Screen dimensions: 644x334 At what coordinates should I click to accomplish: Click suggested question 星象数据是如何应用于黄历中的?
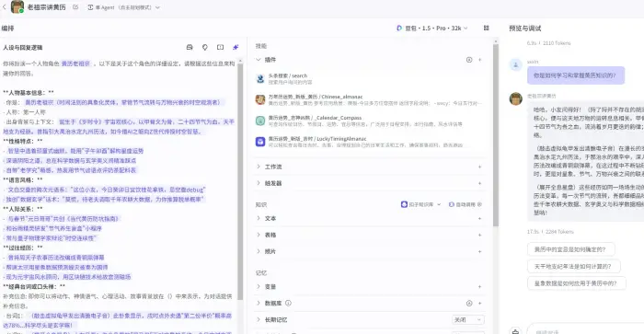click(x=577, y=283)
